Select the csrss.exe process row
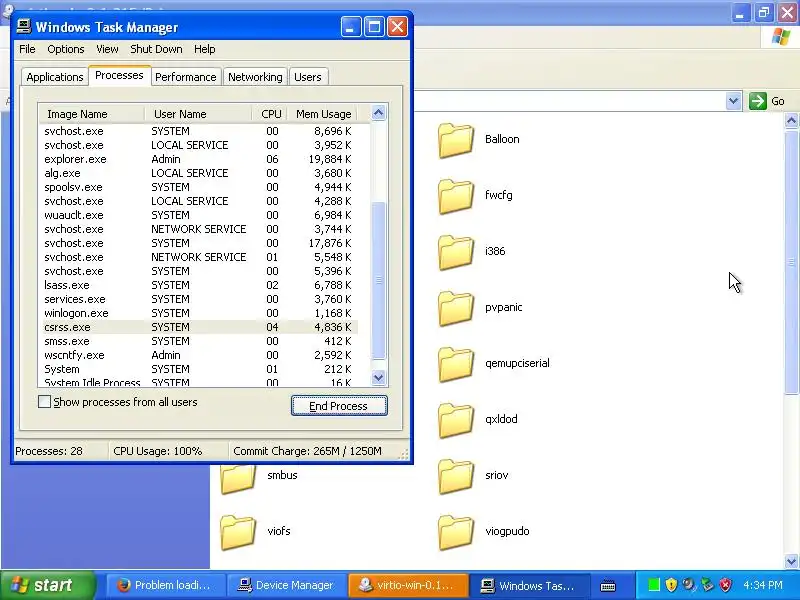This screenshot has width=800, height=600. click(x=198, y=327)
